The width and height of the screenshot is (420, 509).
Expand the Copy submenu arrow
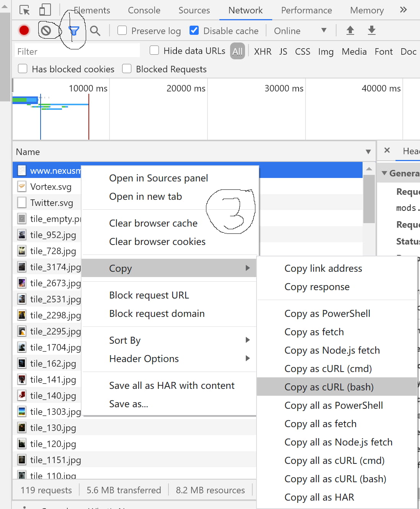(248, 268)
